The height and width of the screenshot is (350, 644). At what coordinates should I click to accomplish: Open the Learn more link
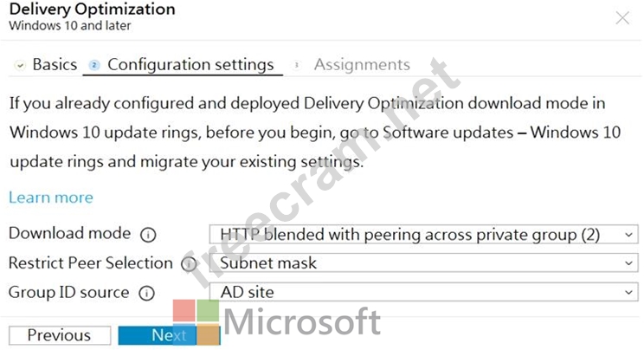(x=51, y=198)
